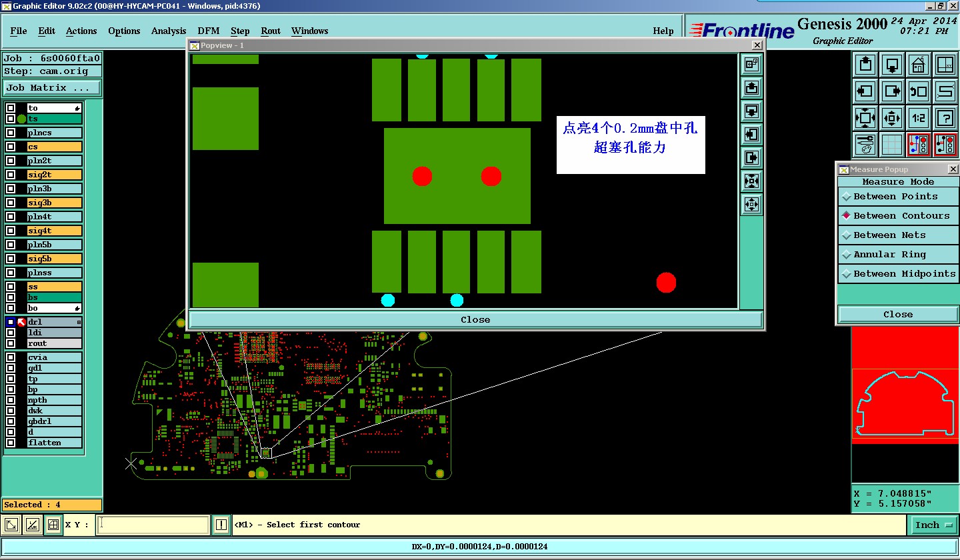Click the pan left arrow icon
The height and width of the screenshot is (560, 960).
[x=865, y=91]
